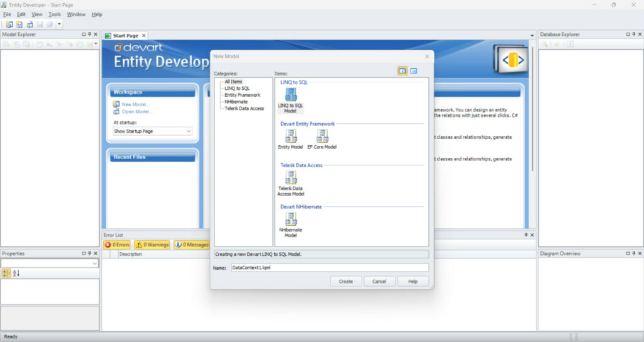
Task: Click the Cancel button
Action: (379, 281)
